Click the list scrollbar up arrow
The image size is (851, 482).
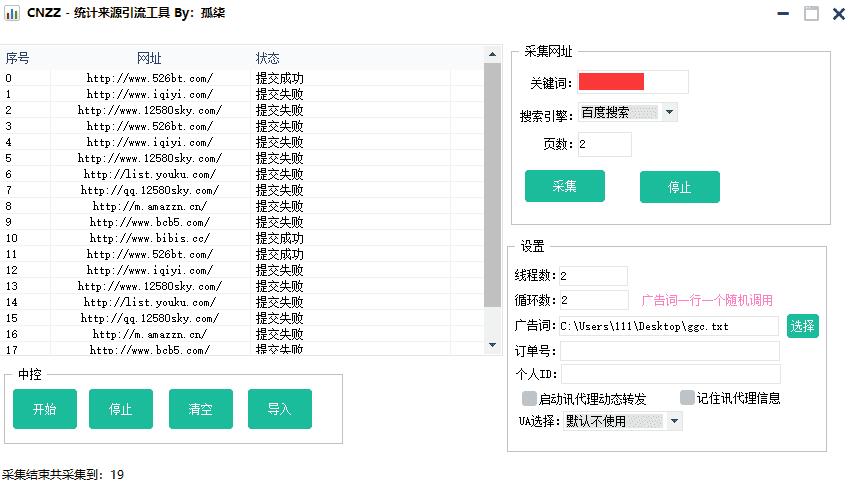(x=492, y=56)
